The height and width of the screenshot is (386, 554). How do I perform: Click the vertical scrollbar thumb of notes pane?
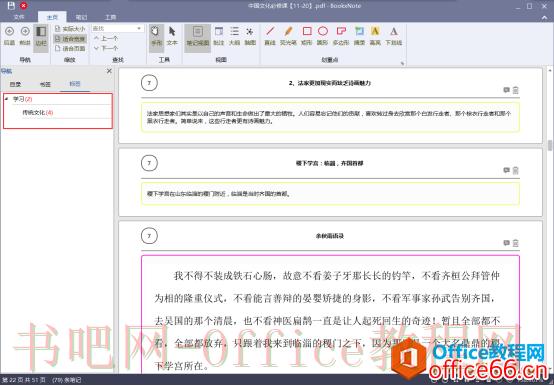(x=550, y=145)
